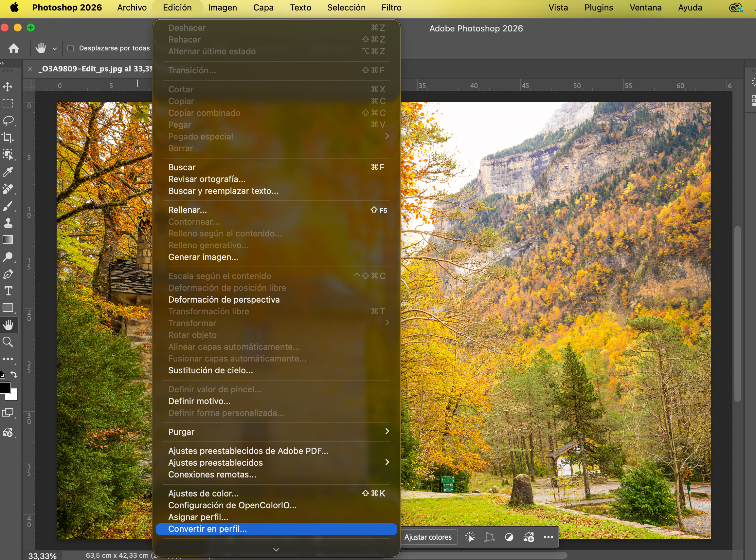Viewport: 756px width, 560px height.
Task: Open the Imagen menu
Action: (x=223, y=8)
